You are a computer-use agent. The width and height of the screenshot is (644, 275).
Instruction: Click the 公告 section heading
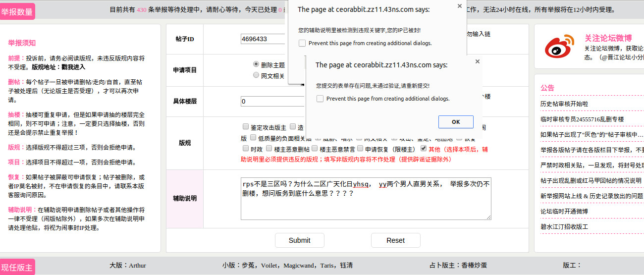point(547,88)
